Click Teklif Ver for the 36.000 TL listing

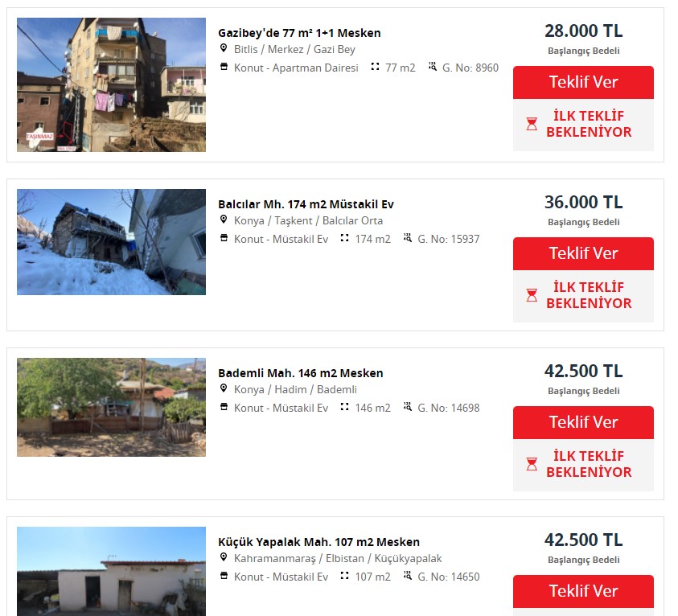click(x=583, y=253)
